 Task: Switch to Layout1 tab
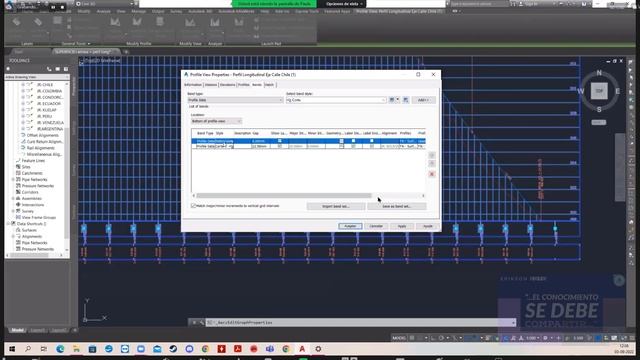point(38,330)
